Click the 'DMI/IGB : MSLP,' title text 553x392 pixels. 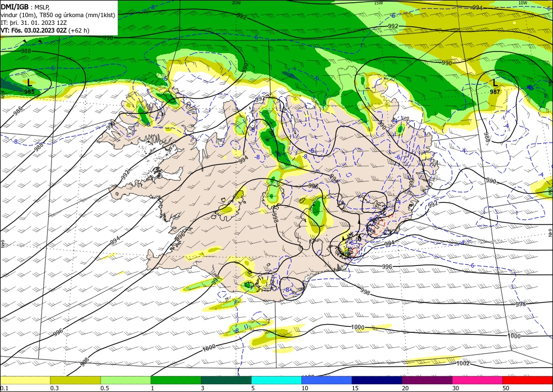tap(25, 6)
